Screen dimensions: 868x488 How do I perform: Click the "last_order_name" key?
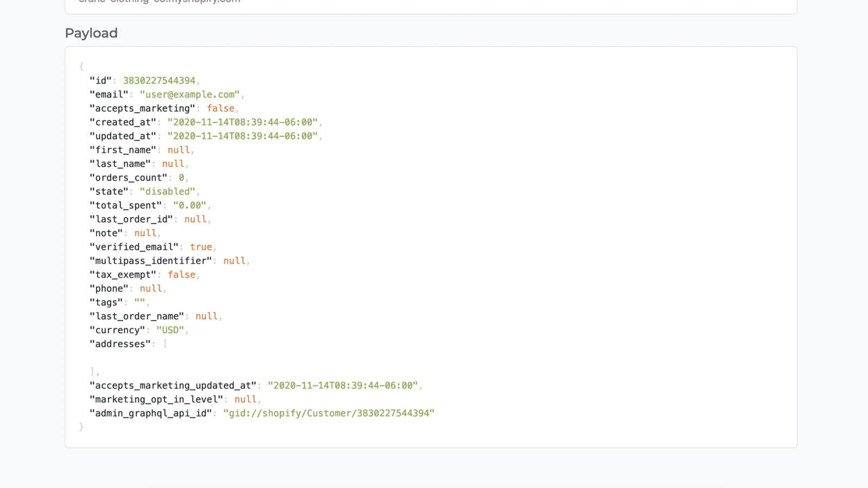point(137,316)
